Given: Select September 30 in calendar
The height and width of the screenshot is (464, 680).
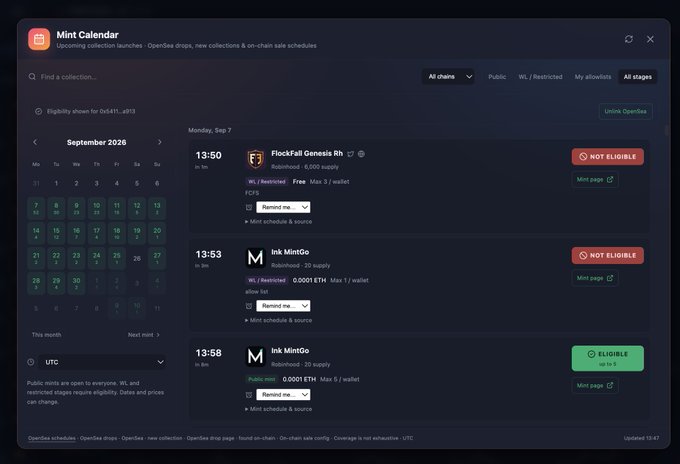Looking at the screenshot, I should (x=76, y=283).
